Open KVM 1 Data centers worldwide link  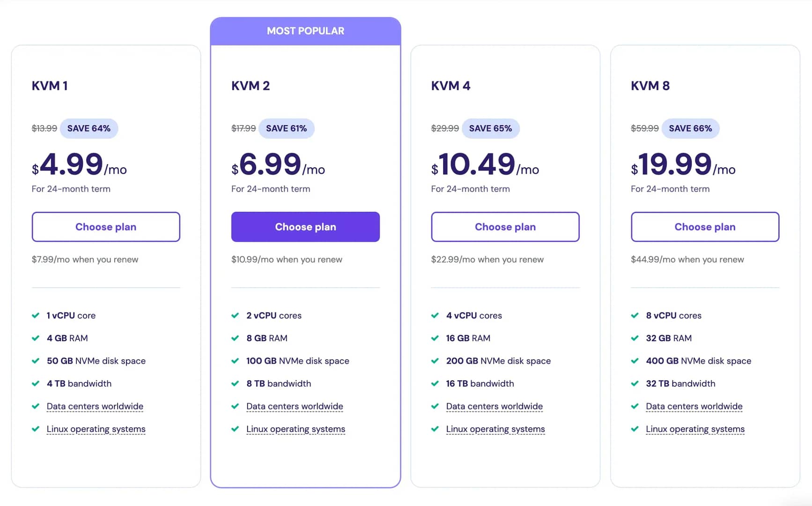click(95, 406)
